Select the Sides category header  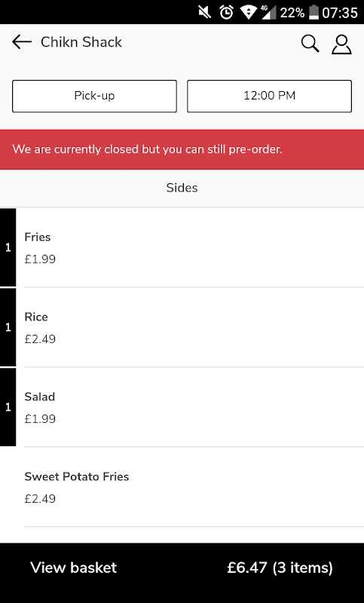(x=182, y=188)
